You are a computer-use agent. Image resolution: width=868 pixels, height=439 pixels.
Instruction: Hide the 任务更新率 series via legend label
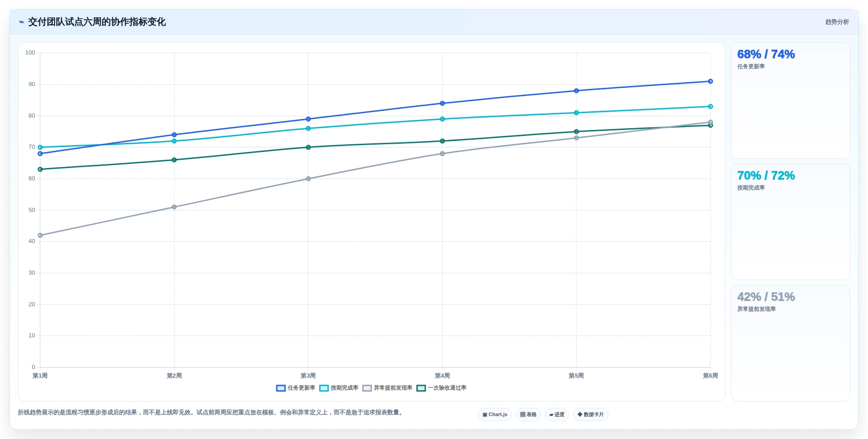(302, 388)
